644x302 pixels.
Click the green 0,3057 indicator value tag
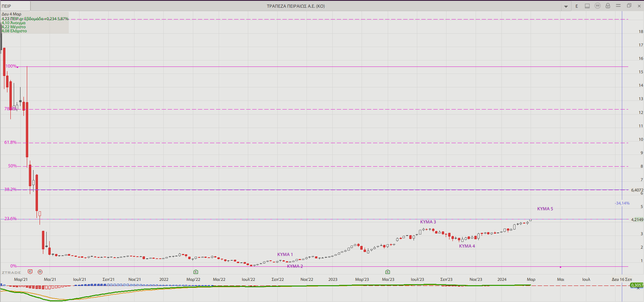coord(637,285)
